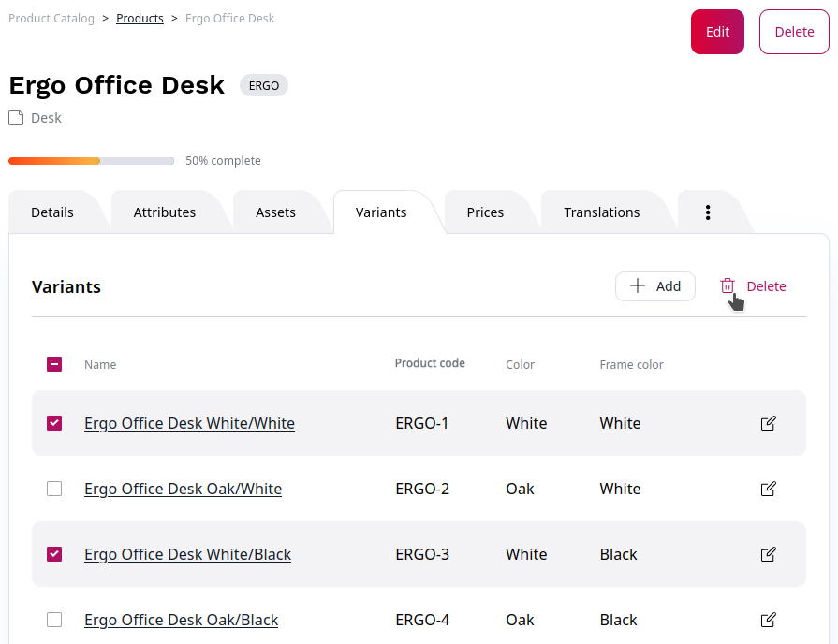Click the plus icon in Add button
Viewport: 838px width, 644px height.
pos(638,286)
